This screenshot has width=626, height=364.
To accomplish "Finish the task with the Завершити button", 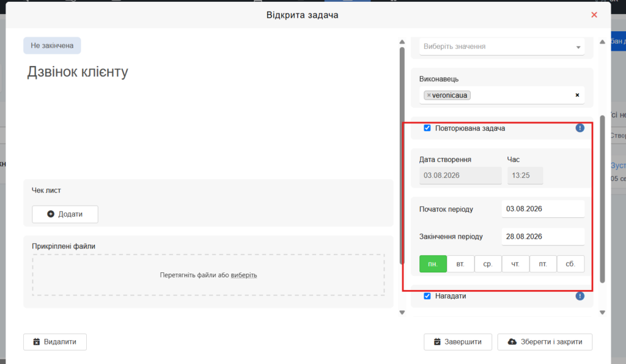I will click(457, 341).
